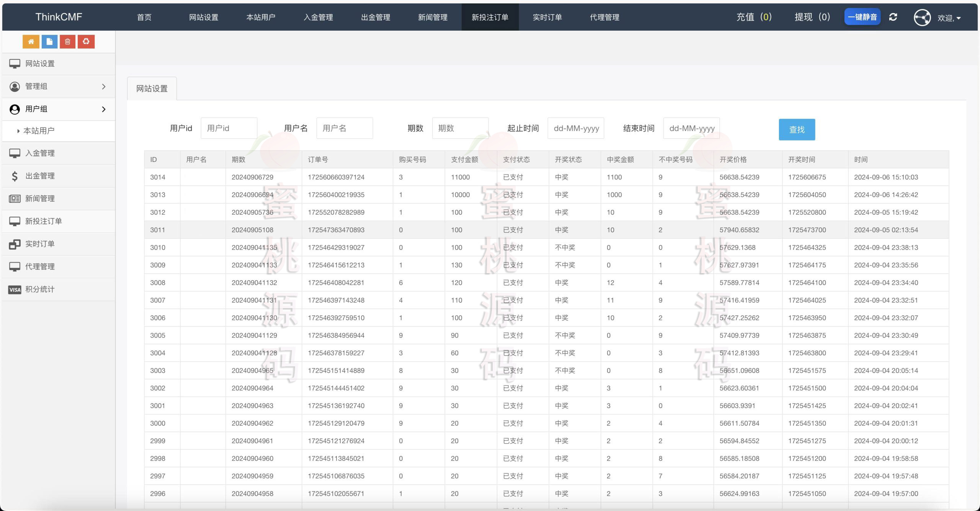Open the 欢迎 user dropdown menu

949,18
